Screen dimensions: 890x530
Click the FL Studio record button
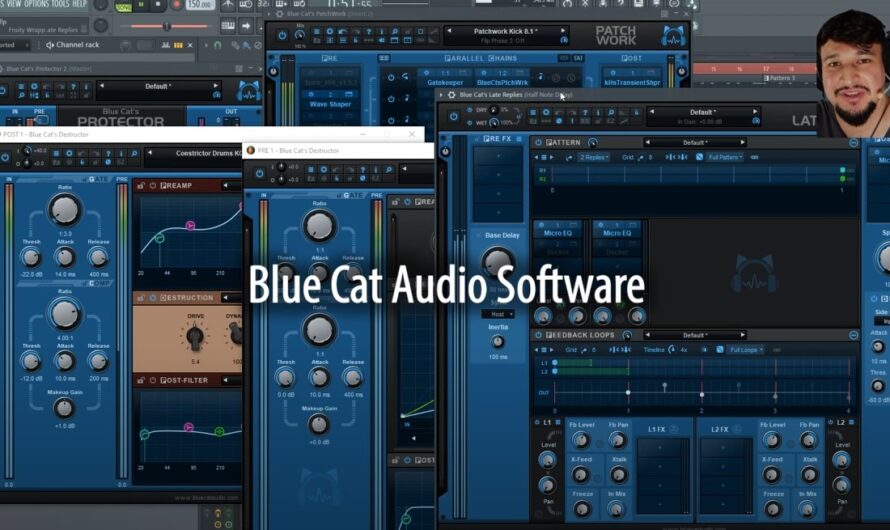pyautogui.click(x=176, y=5)
